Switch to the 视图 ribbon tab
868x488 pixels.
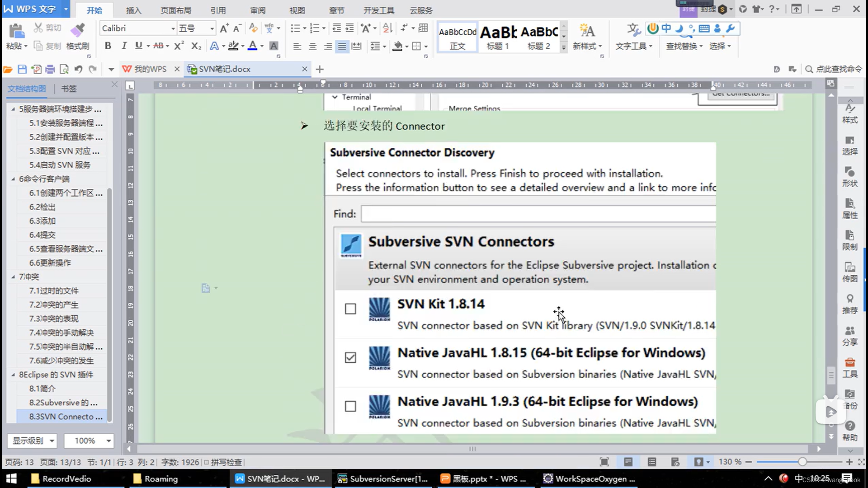coord(297,10)
